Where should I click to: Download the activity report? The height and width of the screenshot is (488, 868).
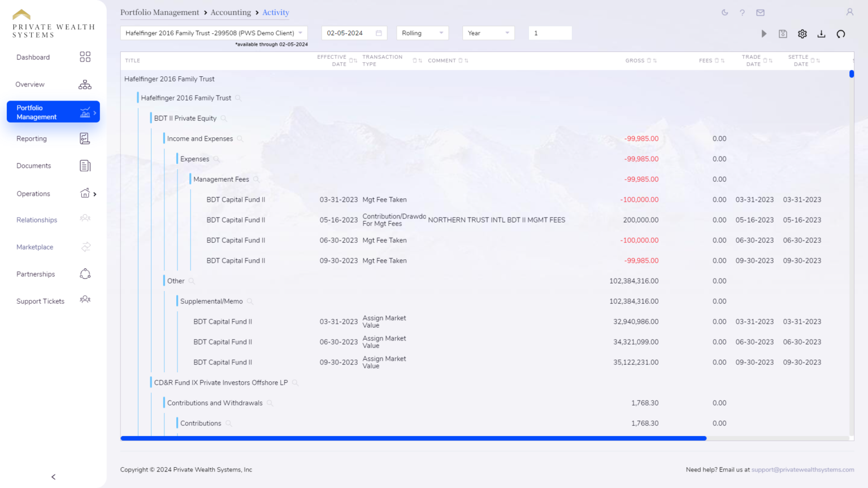pos(821,34)
